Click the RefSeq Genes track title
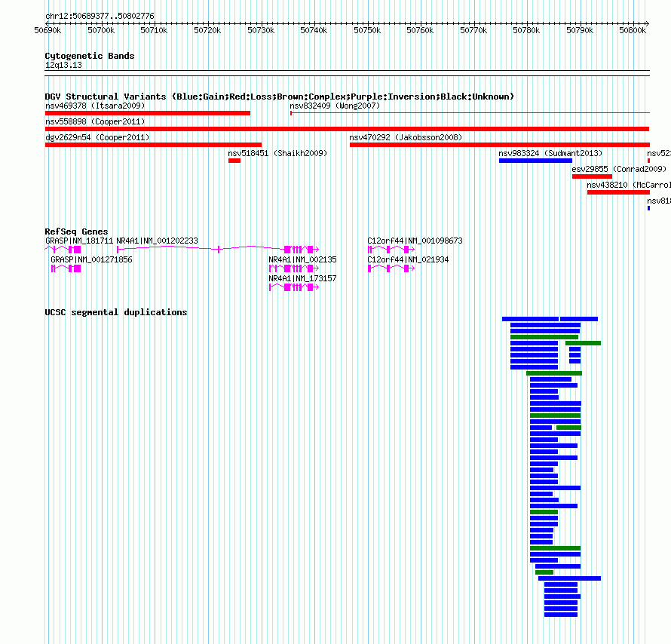The height and width of the screenshot is (644, 671). [x=77, y=232]
